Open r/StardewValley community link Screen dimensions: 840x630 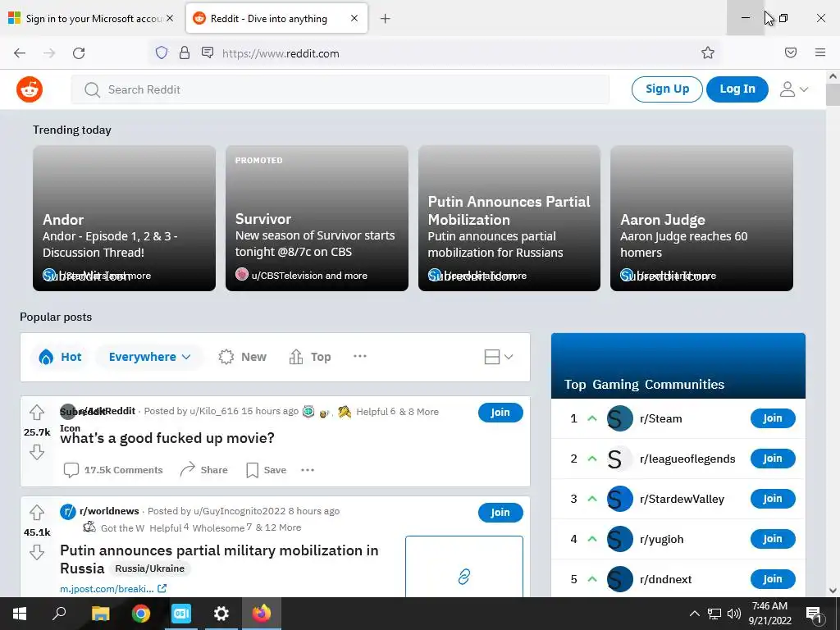[682, 499]
